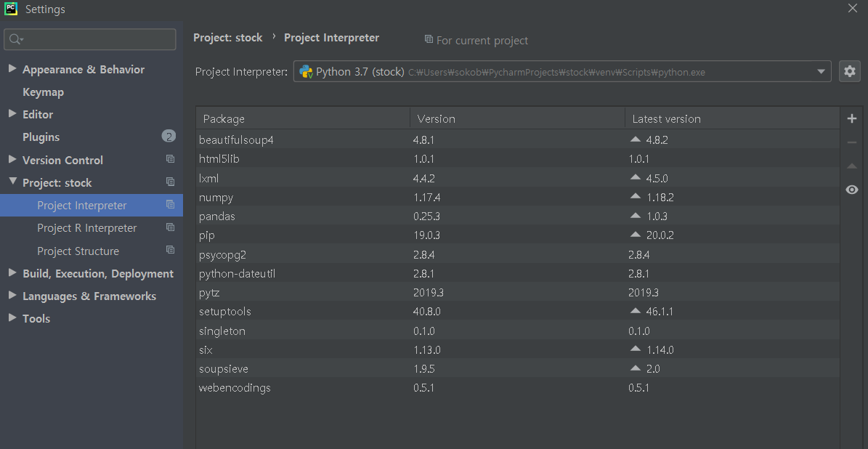Select the html5lib package row
The image size is (868, 449).
[518, 159]
